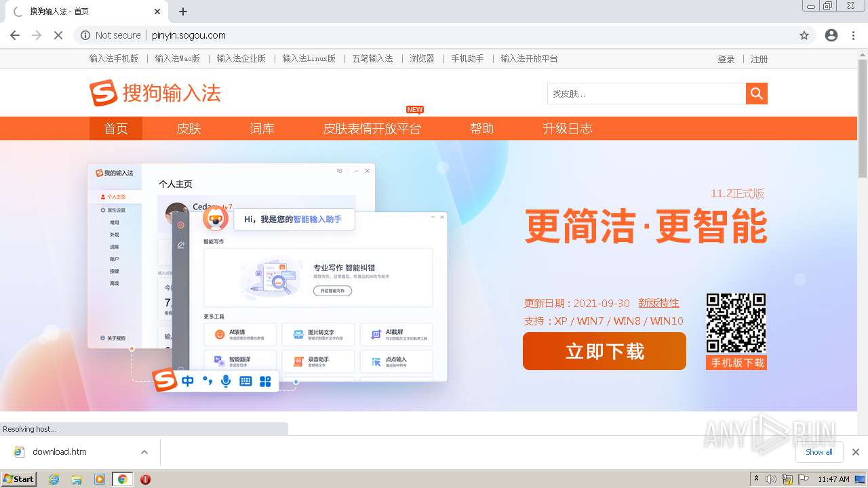Open the Chrome profile avatar icon
Image resolution: width=868 pixels, height=488 pixels.
tap(831, 35)
